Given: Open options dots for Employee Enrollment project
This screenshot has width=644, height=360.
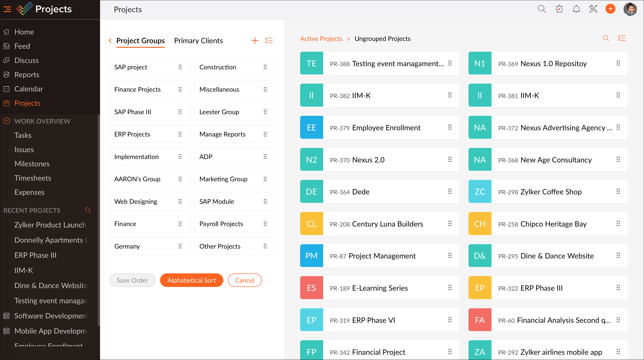Looking at the screenshot, I should point(450,128).
